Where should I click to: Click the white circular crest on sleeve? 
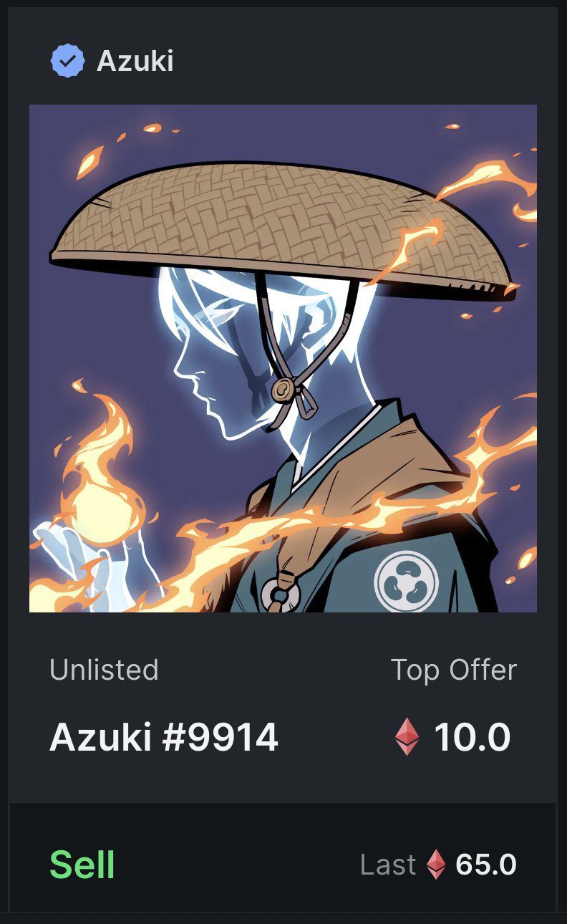(x=407, y=580)
